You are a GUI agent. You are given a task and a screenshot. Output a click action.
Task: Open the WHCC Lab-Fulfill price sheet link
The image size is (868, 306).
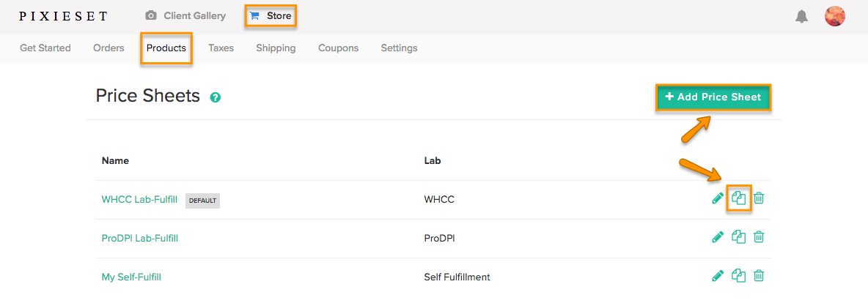tap(139, 199)
